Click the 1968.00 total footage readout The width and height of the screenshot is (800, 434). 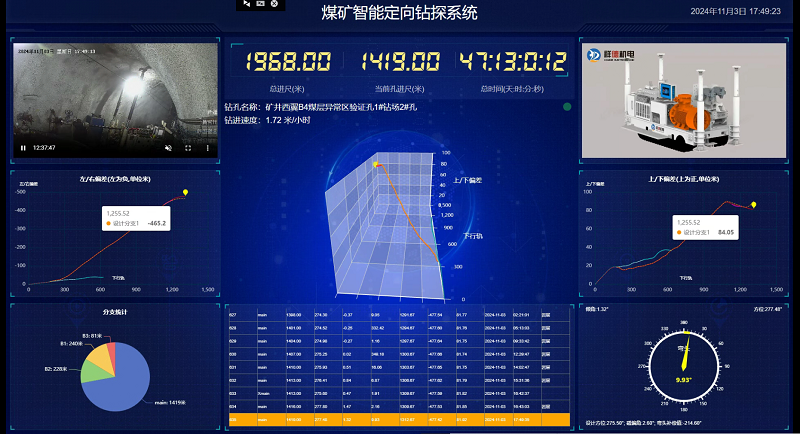coord(288,63)
